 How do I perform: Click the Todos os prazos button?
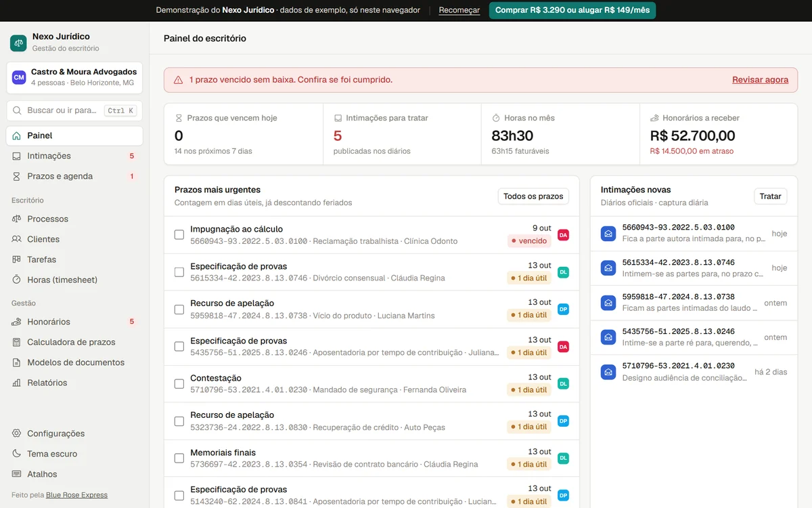pyautogui.click(x=533, y=196)
